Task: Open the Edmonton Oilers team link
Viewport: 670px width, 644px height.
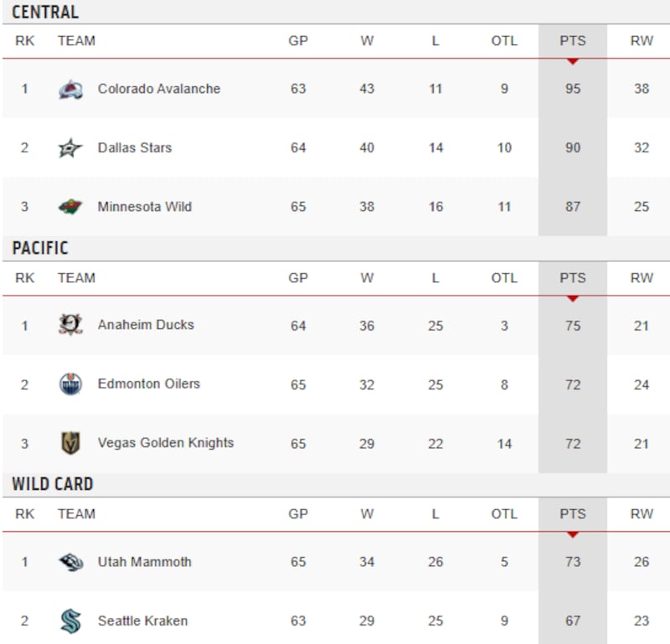Action: point(149,384)
